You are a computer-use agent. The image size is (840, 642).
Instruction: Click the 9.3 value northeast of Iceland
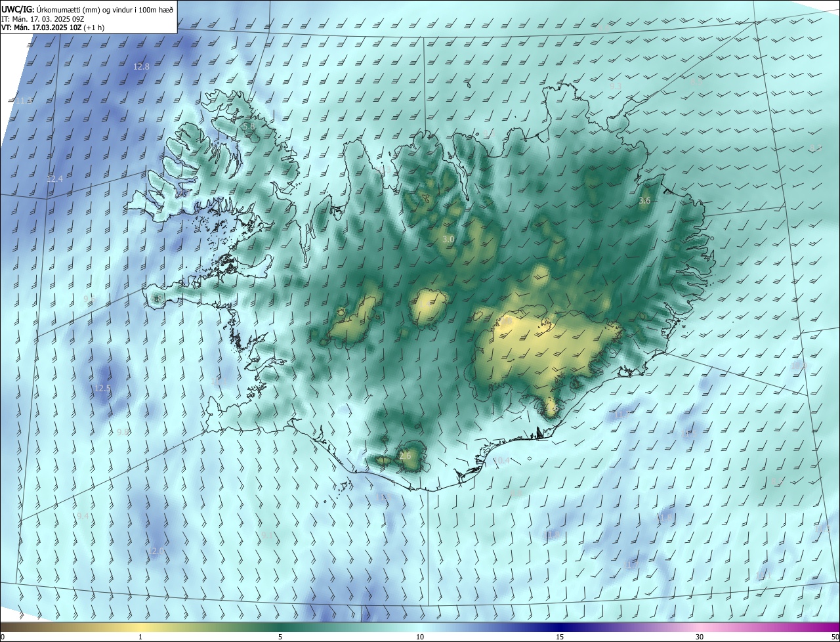click(x=616, y=86)
